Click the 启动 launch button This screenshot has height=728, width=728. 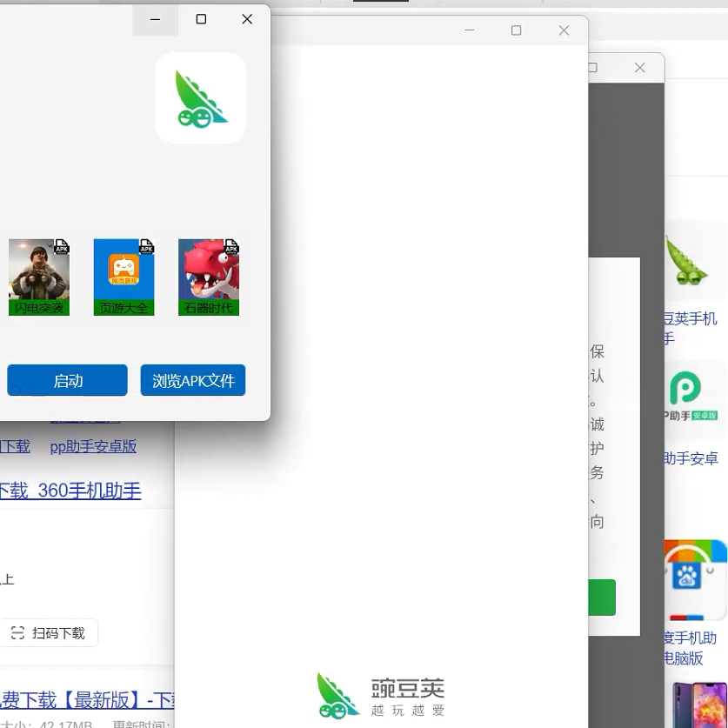coord(67,380)
